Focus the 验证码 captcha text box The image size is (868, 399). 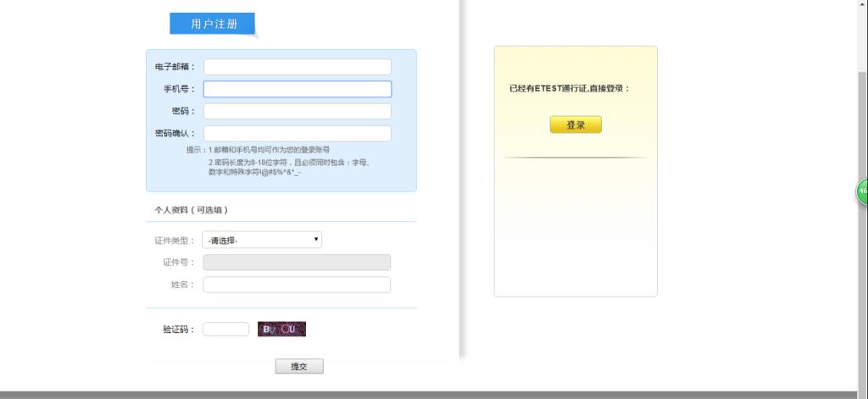(x=225, y=330)
